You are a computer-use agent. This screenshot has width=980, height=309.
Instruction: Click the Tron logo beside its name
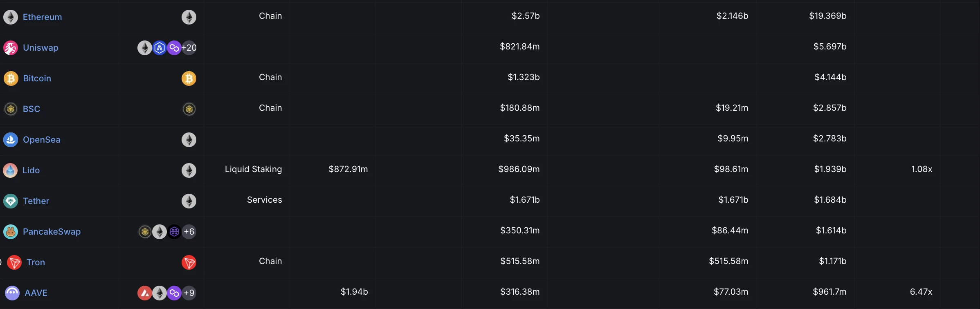point(15,262)
